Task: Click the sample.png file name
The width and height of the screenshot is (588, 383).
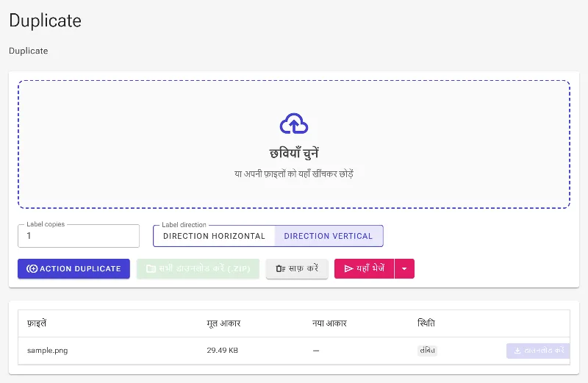Action: click(x=48, y=351)
